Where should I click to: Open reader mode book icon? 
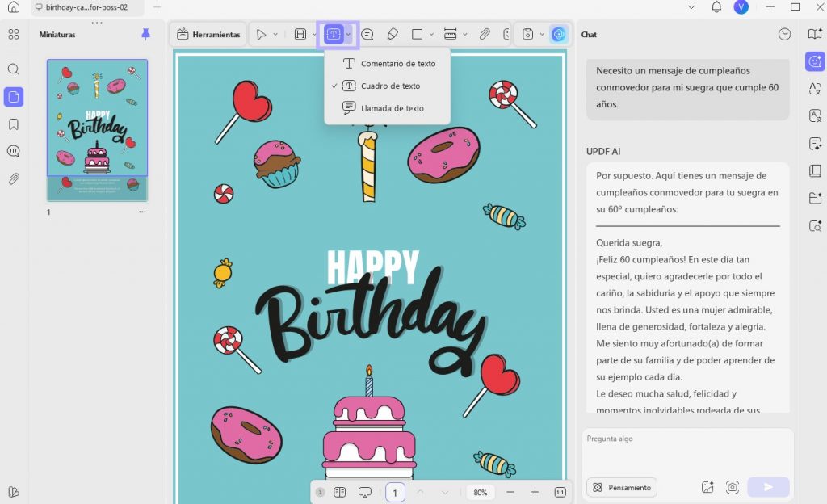pos(815,34)
